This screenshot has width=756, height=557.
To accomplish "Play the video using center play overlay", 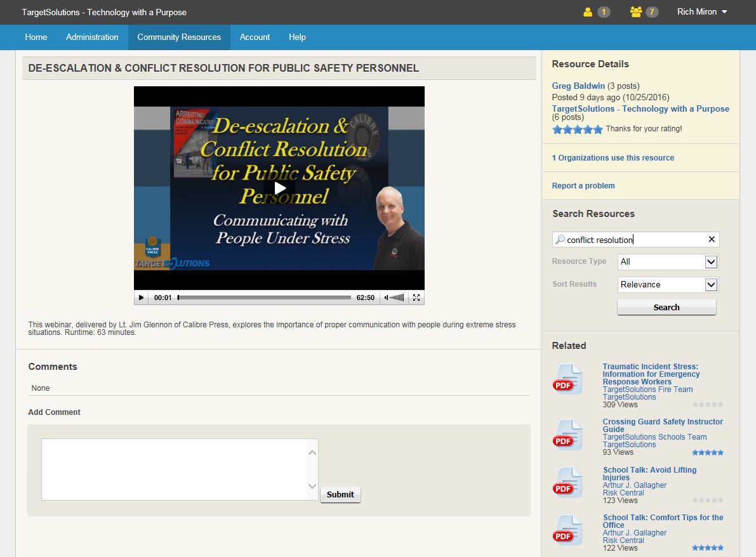I will [280, 188].
